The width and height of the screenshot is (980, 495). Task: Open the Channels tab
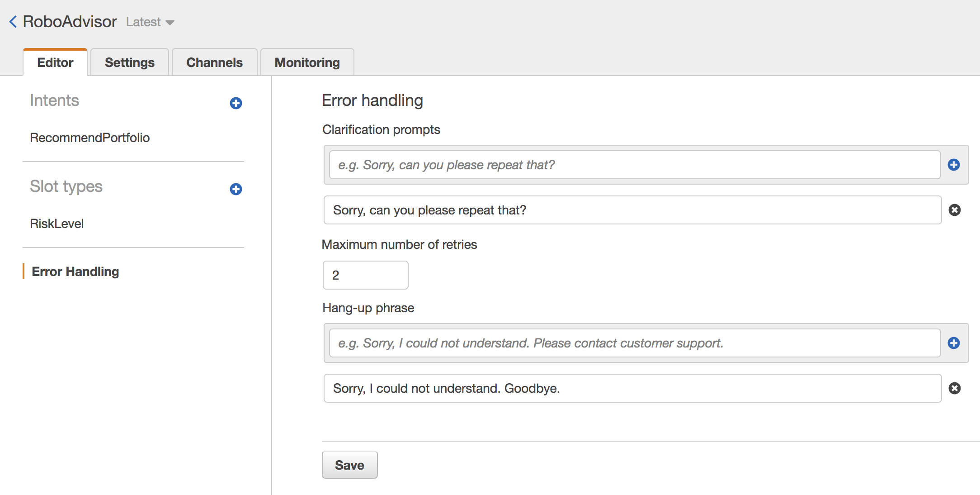coord(214,62)
